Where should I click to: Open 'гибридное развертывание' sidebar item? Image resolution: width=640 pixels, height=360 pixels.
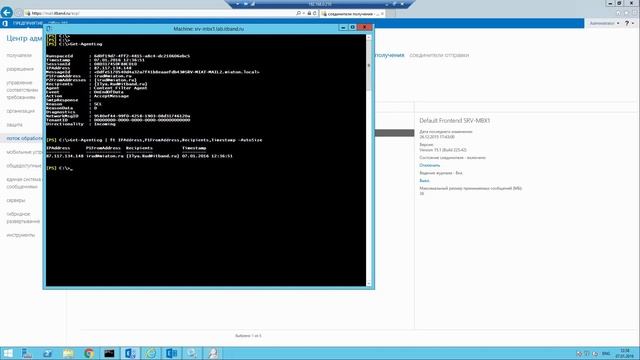point(23,218)
